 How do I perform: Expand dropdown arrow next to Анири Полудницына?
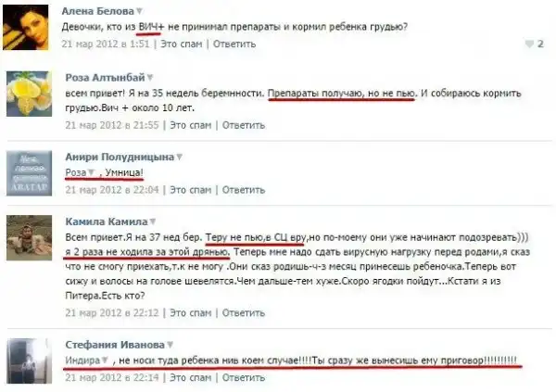(179, 157)
